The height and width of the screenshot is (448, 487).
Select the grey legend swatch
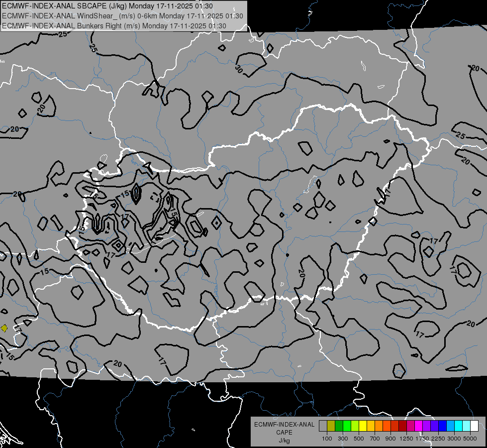(x=323, y=426)
